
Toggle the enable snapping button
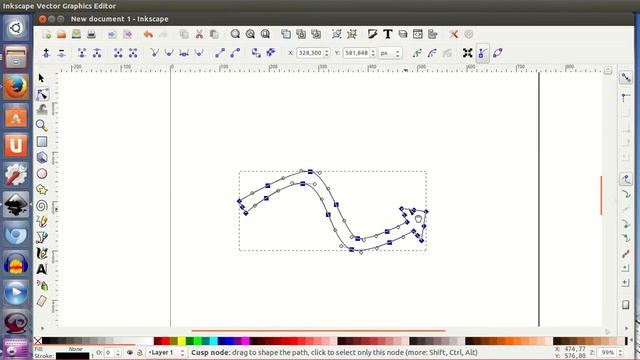[x=626, y=78]
